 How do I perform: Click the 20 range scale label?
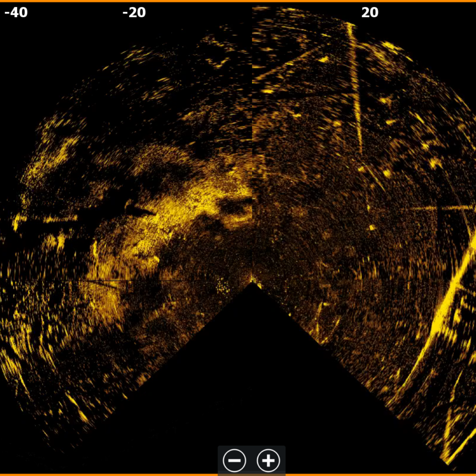pos(369,12)
